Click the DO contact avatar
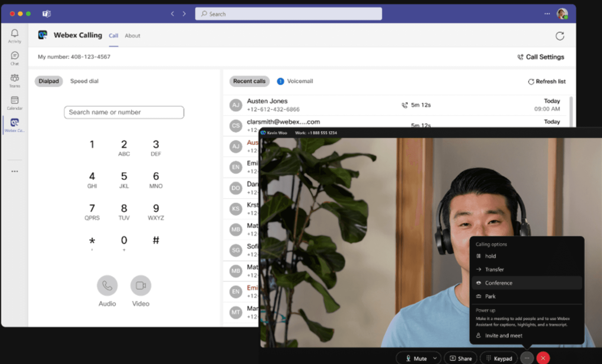 (x=236, y=188)
